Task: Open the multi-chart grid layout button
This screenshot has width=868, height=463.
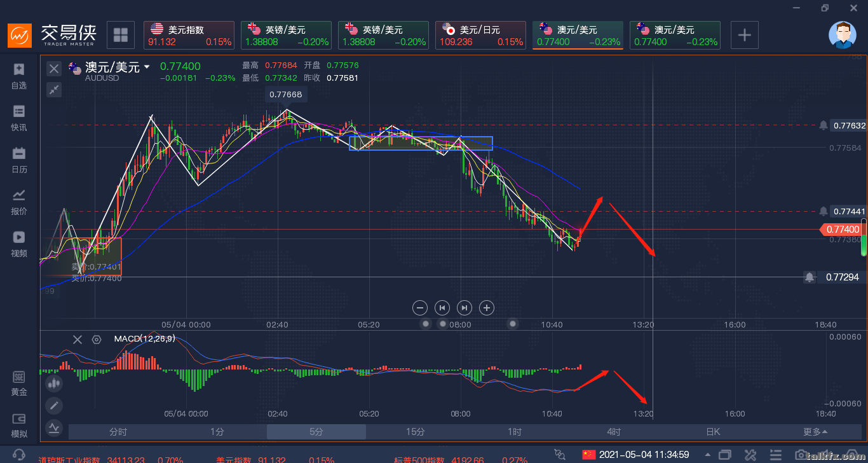Action: [x=121, y=35]
